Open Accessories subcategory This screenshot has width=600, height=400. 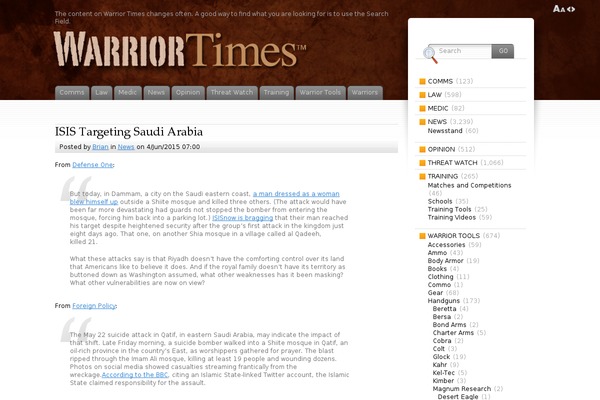pyautogui.click(x=447, y=245)
